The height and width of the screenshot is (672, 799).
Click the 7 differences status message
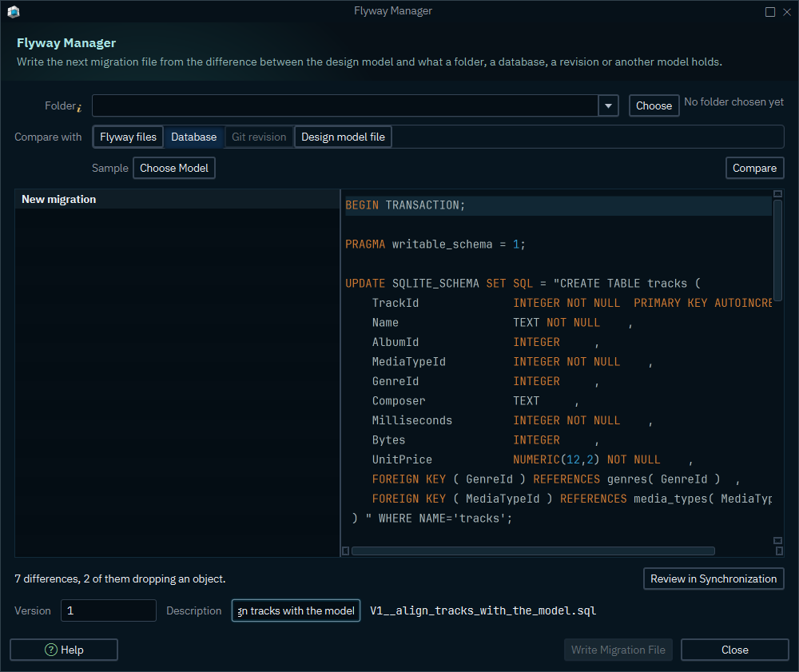pos(121,579)
